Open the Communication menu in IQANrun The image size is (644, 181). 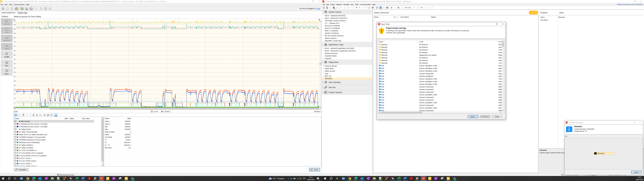(19, 5)
